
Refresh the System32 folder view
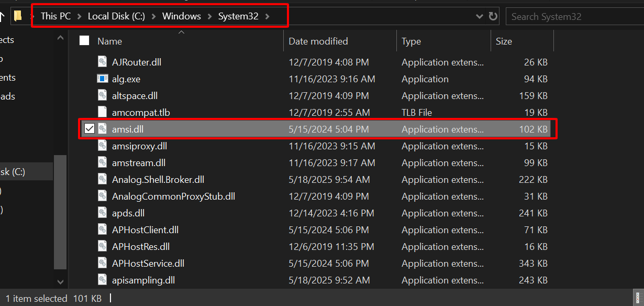click(493, 16)
